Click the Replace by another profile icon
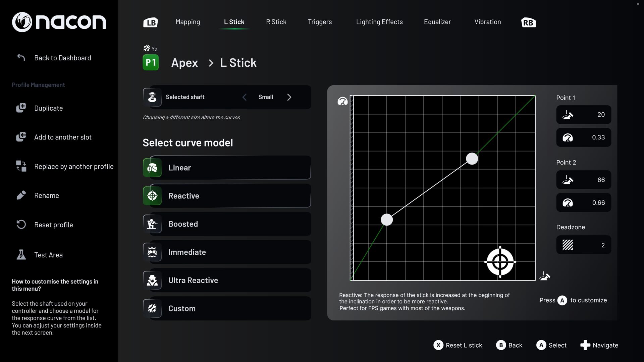This screenshot has height=362, width=644. pyautogui.click(x=21, y=166)
